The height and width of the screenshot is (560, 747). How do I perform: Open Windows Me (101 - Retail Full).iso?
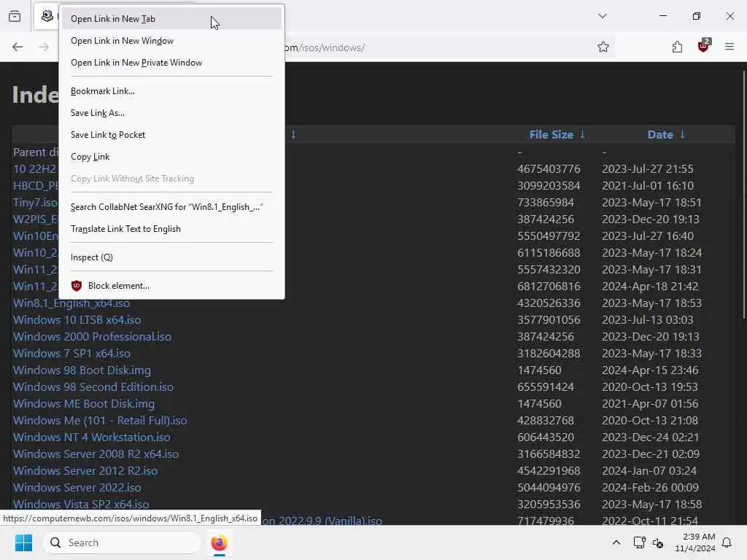[100, 421]
